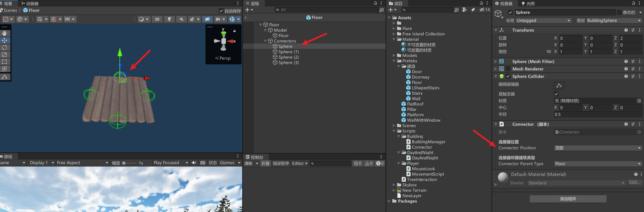This screenshot has width=644, height=212.
Task: Click the Persp projection label
Action: click(223, 58)
